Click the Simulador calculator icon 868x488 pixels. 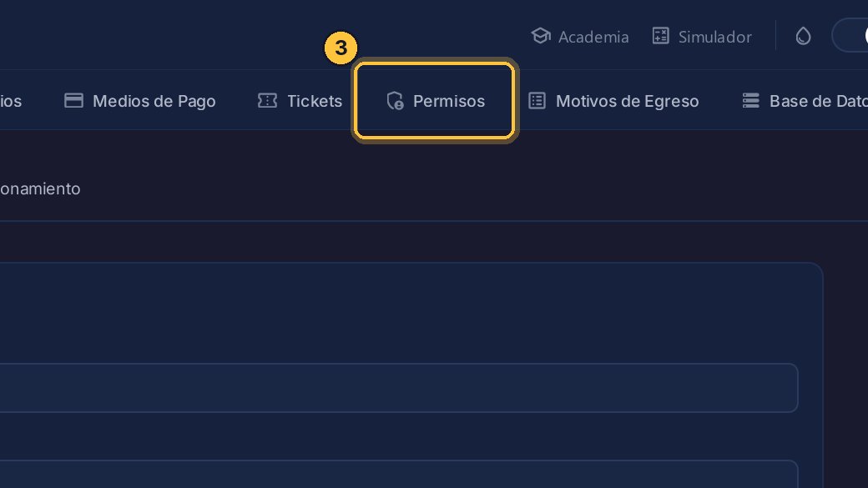click(x=660, y=36)
